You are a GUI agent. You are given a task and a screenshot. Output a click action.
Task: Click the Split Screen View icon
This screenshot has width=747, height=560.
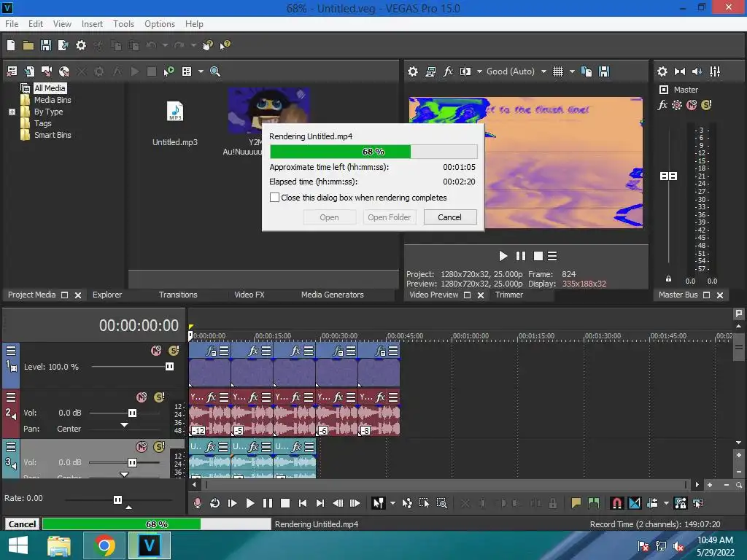(465, 71)
